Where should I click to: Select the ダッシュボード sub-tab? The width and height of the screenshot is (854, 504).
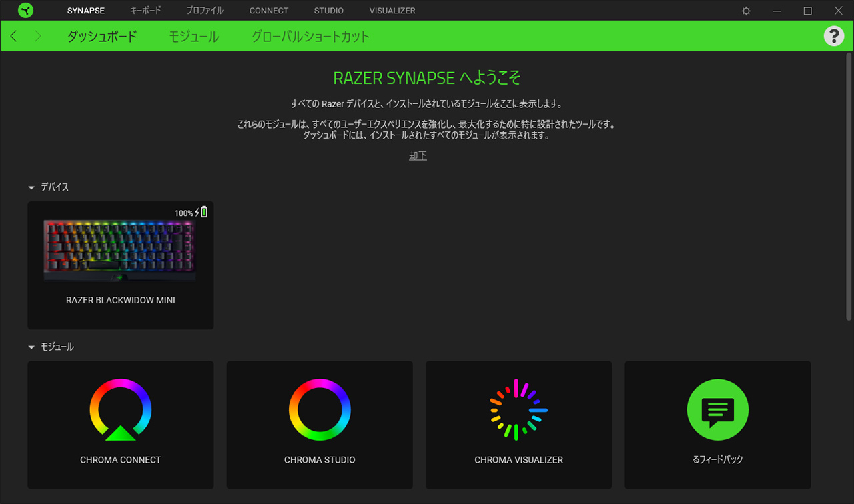102,37
